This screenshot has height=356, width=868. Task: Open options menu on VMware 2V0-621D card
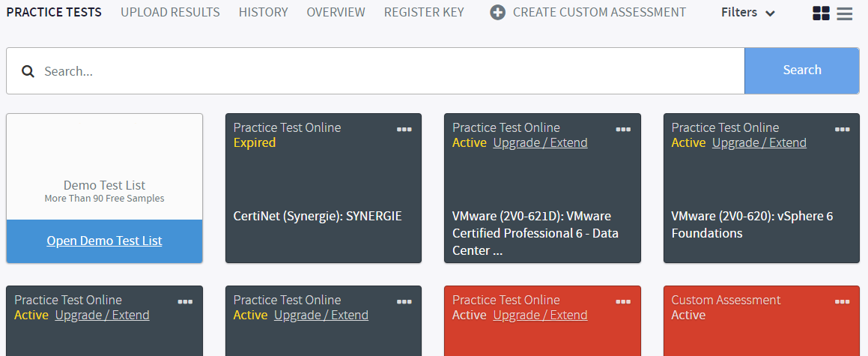623,129
